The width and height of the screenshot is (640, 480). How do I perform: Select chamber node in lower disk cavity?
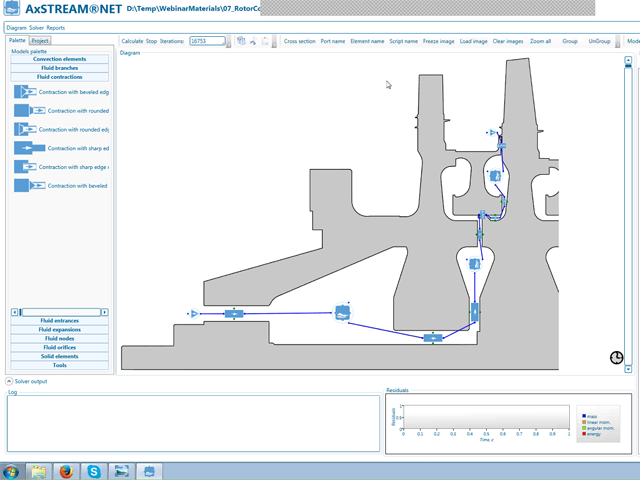pyautogui.click(x=474, y=264)
